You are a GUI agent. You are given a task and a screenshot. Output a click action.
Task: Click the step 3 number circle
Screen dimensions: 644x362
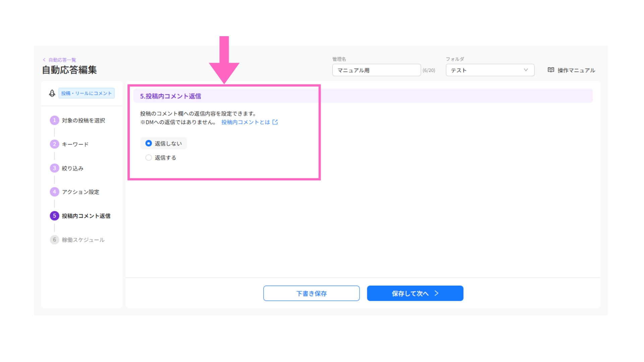54,168
